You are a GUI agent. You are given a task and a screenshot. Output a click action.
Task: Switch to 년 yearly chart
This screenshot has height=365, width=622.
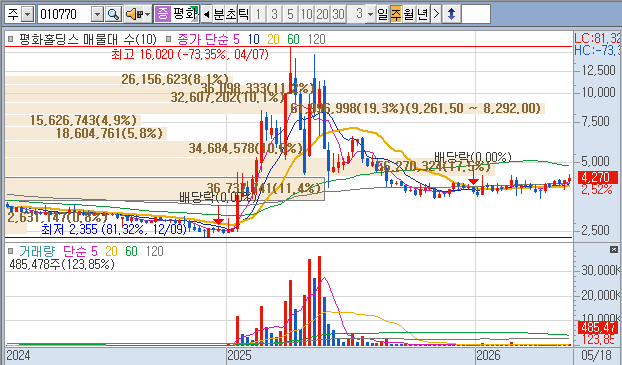tap(423, 15)
